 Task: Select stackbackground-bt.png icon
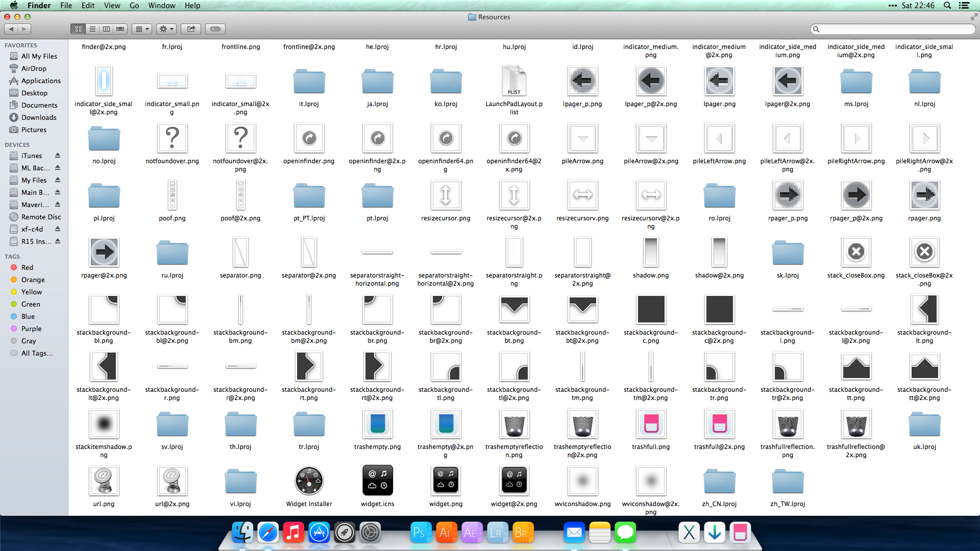click(514, 309)
